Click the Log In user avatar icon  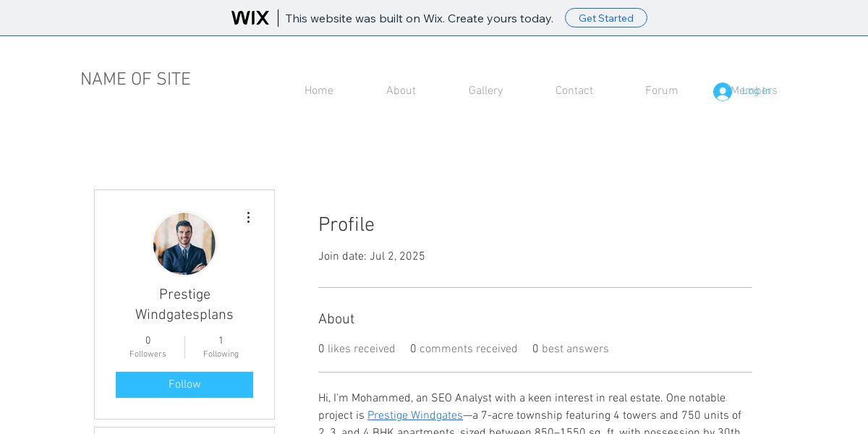point(722,91)
